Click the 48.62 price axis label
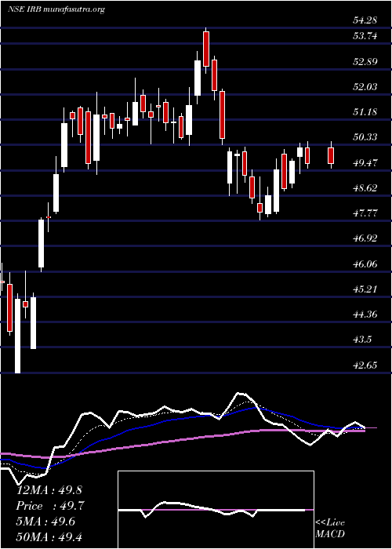 point(365,188)
